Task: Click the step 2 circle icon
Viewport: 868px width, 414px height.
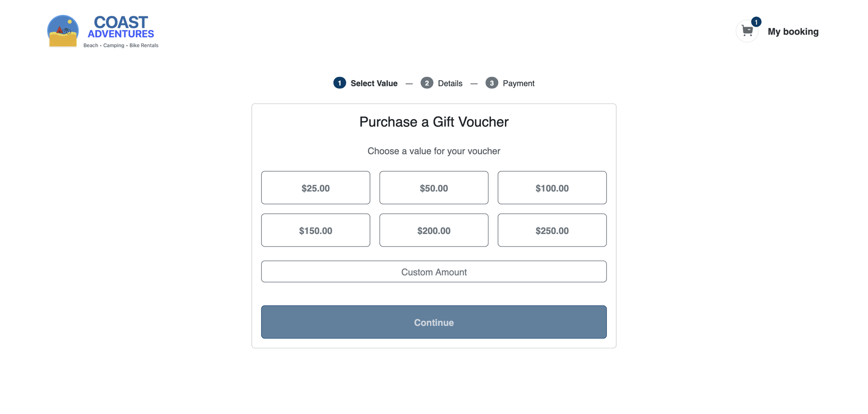Action: pyautogui.click(x=427, y=83)
